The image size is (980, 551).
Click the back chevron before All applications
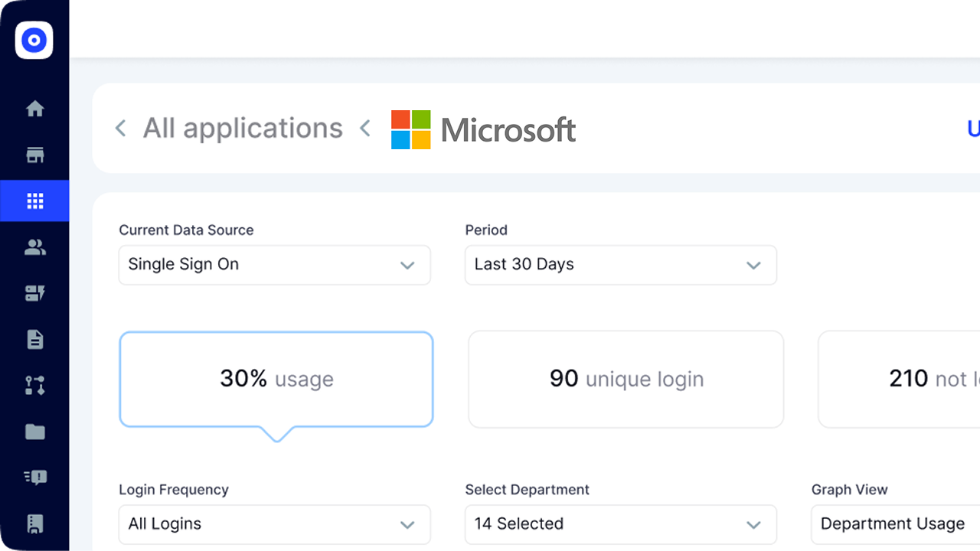tap(120, 129)
